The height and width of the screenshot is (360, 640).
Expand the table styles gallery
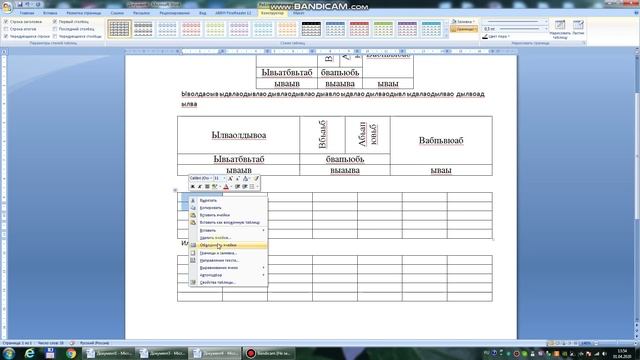point(446,36)
